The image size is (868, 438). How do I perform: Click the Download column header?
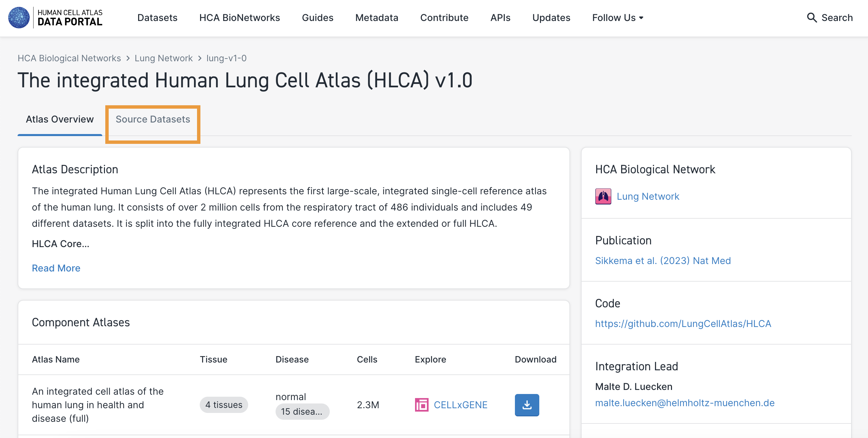(x=536, y=359)
